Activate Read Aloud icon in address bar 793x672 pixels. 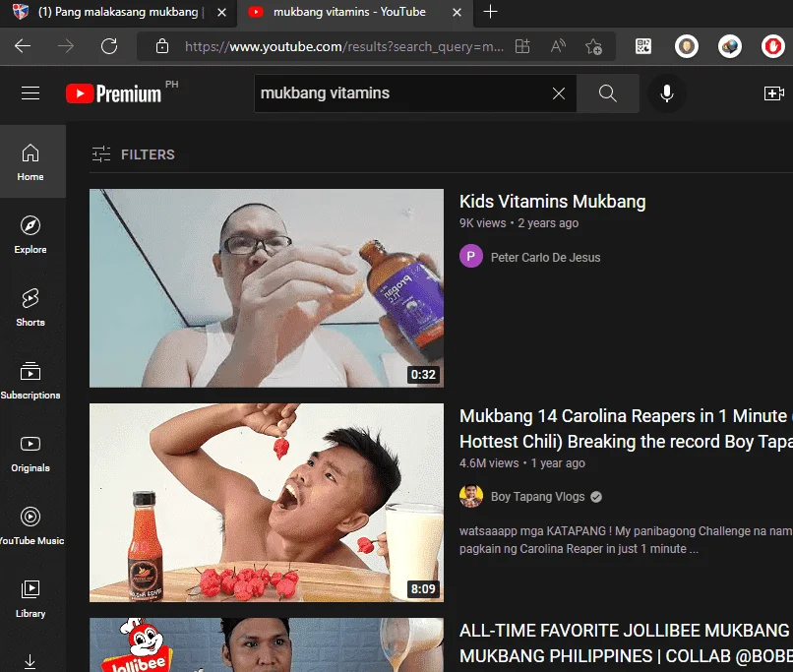tap(558, 46)
